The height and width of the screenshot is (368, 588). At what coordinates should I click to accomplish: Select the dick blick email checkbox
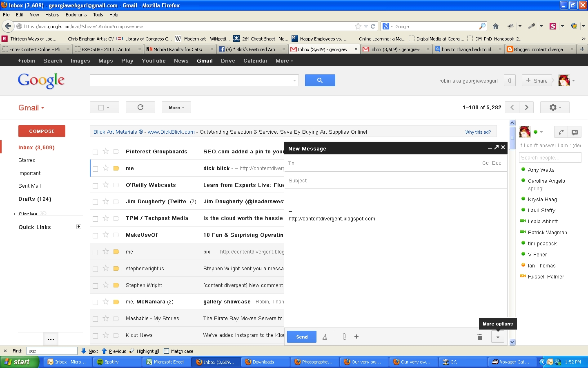click(x=95, y=169)
